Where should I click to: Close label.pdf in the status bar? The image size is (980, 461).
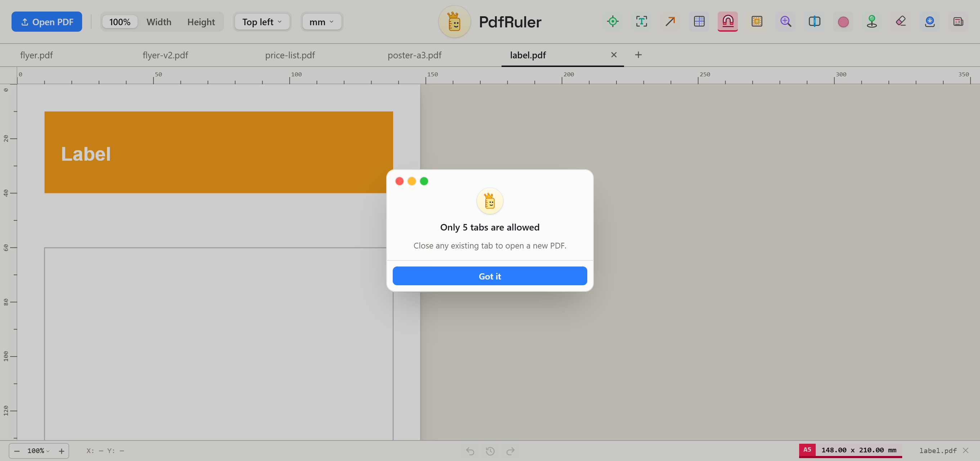click(x=966, y=450)
